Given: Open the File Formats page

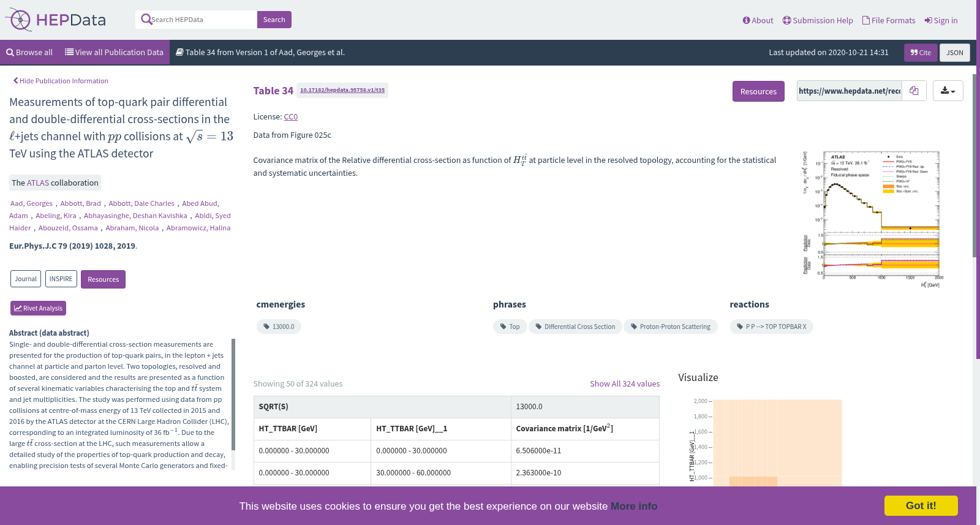Looking at the screenshot, I should coord(889,20).
